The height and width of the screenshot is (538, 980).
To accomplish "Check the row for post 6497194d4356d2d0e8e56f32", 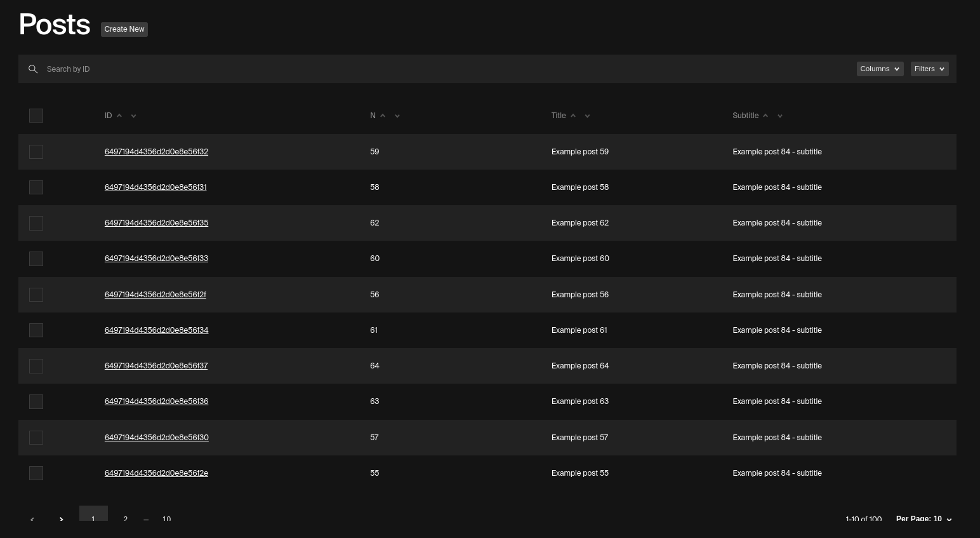I will pyautogui.click(x=36, y=152).
